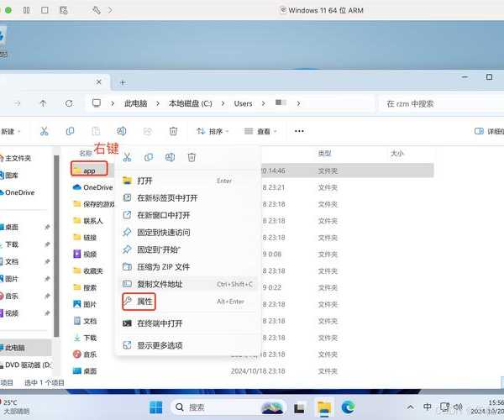
Task: Open the Windows Start menu
Action: (x=156, y=407)
